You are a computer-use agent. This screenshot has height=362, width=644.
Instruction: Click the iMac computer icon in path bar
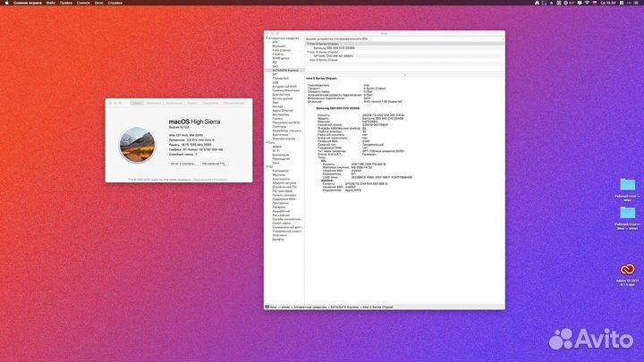point(267,307)
